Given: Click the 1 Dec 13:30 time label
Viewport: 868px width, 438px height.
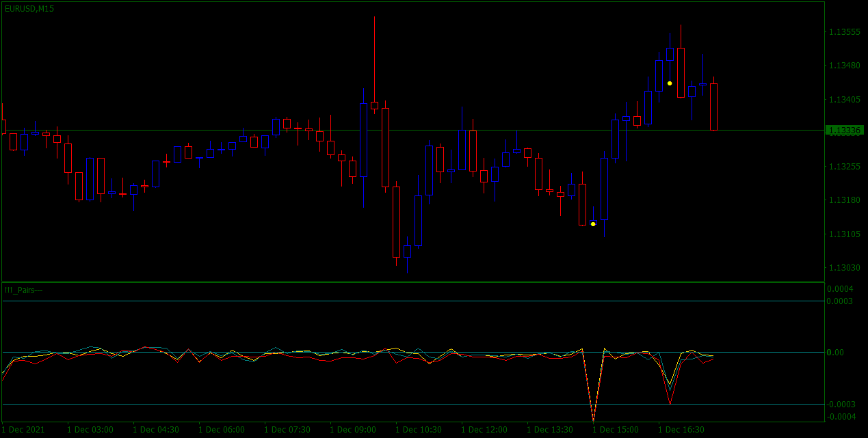Looking at the screenshot, I should pos(550,430).
